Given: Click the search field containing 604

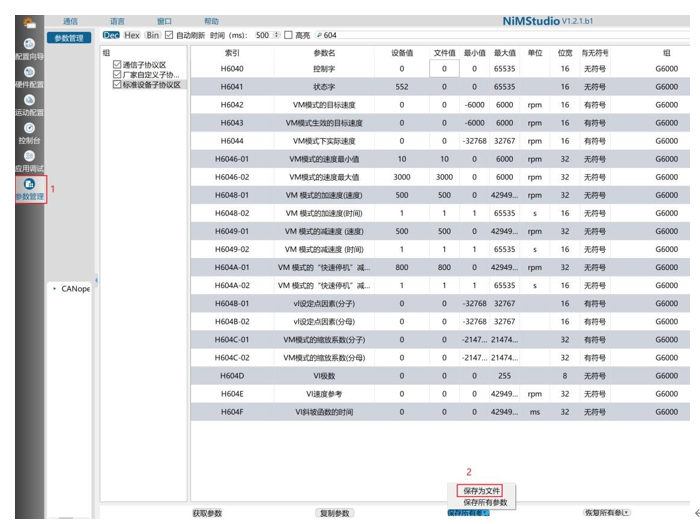Looking at the screenshot, I should coord(504,35).
